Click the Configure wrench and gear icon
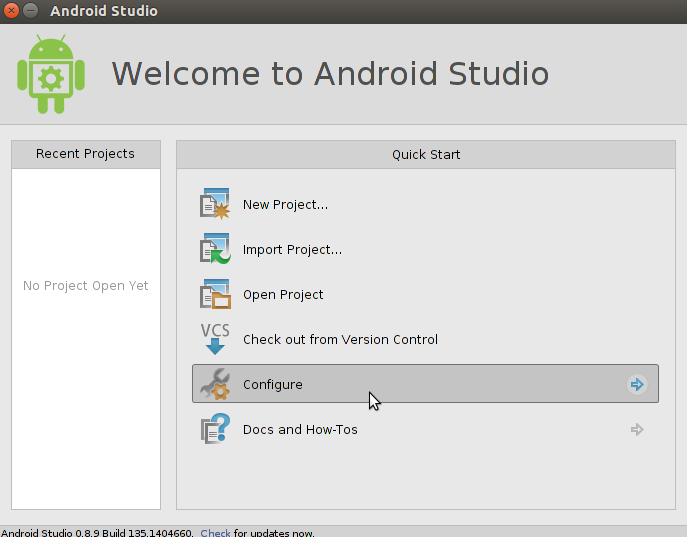The image size is (687, 537). click(215, 384)
